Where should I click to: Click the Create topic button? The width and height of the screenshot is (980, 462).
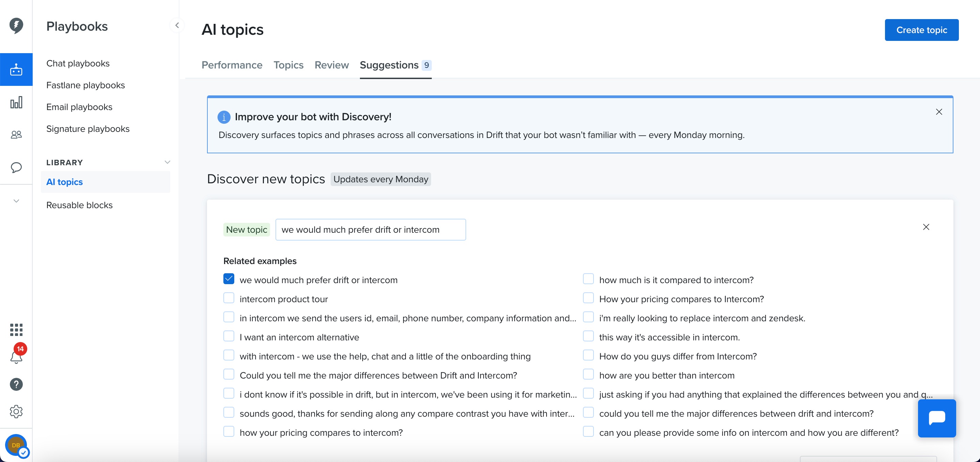[x=921, y=30]
